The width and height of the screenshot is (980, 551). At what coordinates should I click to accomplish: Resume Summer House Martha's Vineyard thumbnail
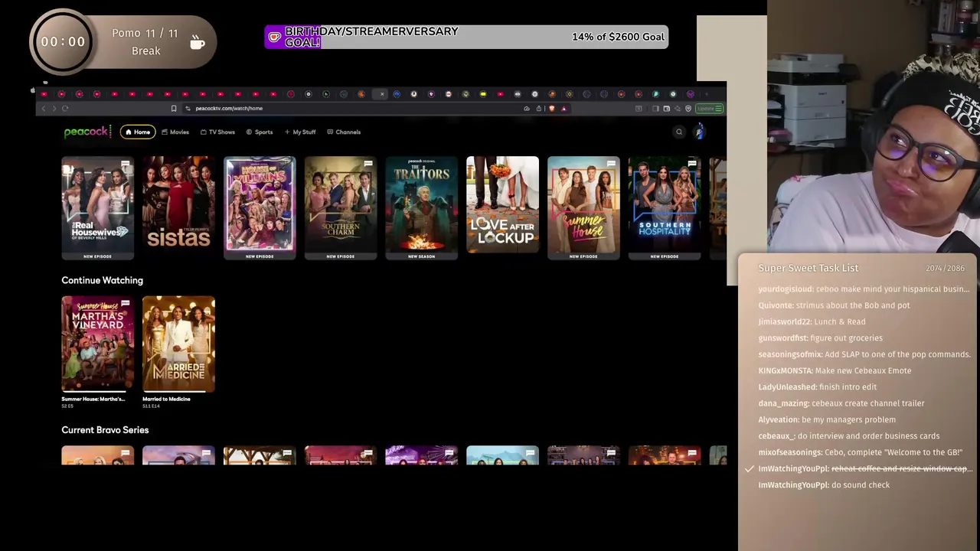coord(97,344)
